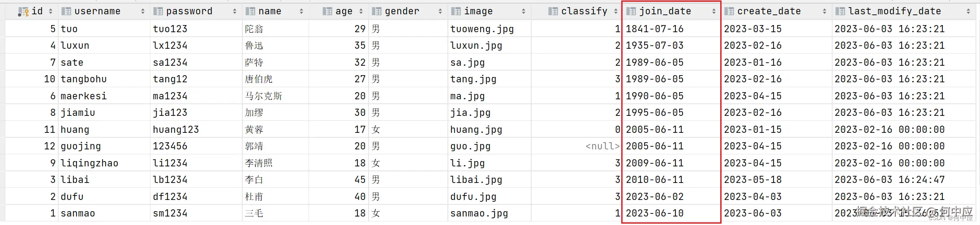Click the age column table icon
The width and height of the screenshot is (980, 225).
[x=327, y=12]
